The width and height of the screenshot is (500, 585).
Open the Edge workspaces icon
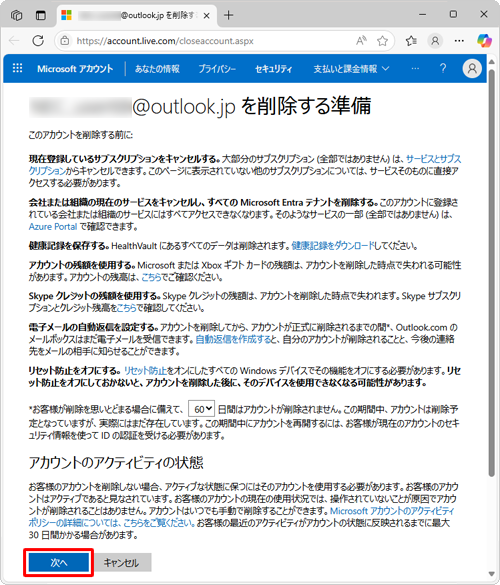(16, 15)
